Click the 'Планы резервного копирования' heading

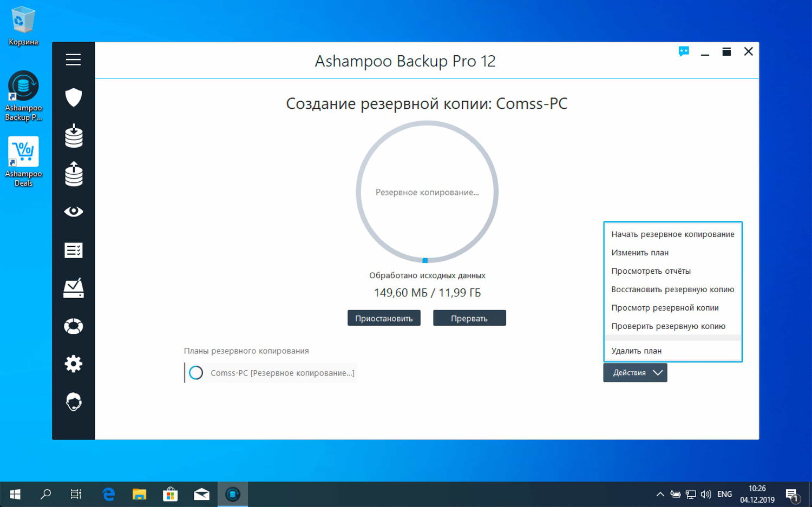tap(246, 351)
